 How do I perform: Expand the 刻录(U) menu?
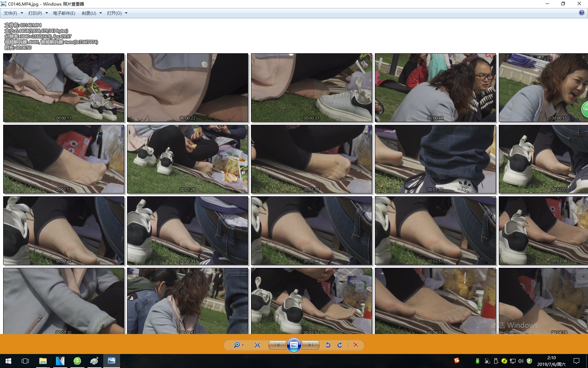pos(92,13)
